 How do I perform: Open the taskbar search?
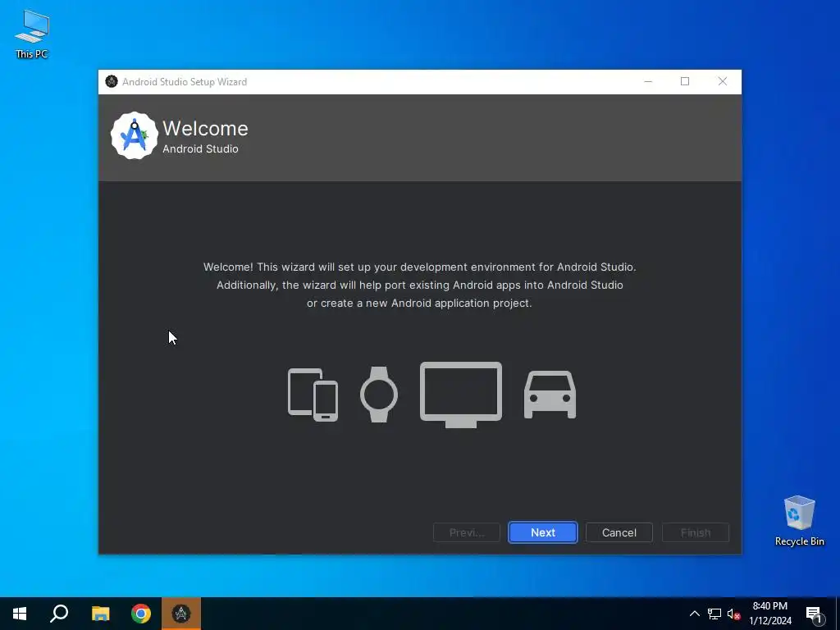click(59, 614)
